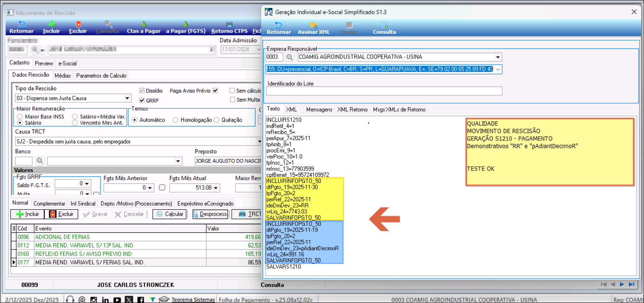Viewport: 644px width, 303px height.
Task: Click the Desprocessar button
Action: click(x=210, y=214)
